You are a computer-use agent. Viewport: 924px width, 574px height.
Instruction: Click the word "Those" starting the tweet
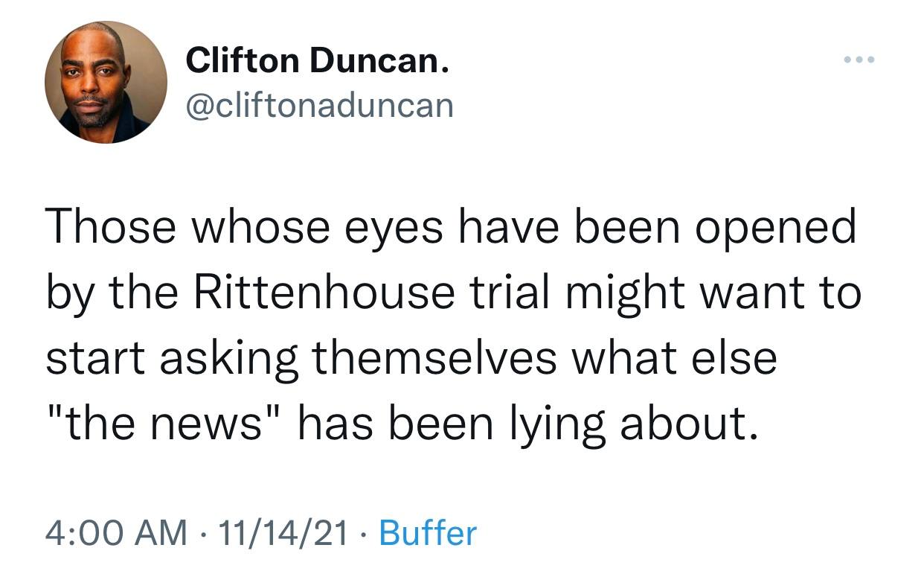tap(100, 228)
